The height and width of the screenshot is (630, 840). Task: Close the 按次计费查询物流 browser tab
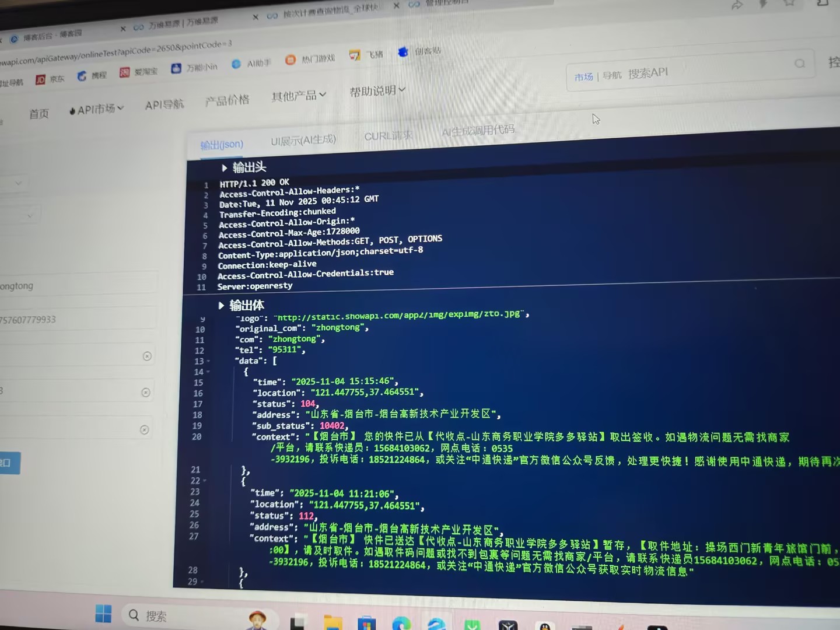(x=397, y=6)
